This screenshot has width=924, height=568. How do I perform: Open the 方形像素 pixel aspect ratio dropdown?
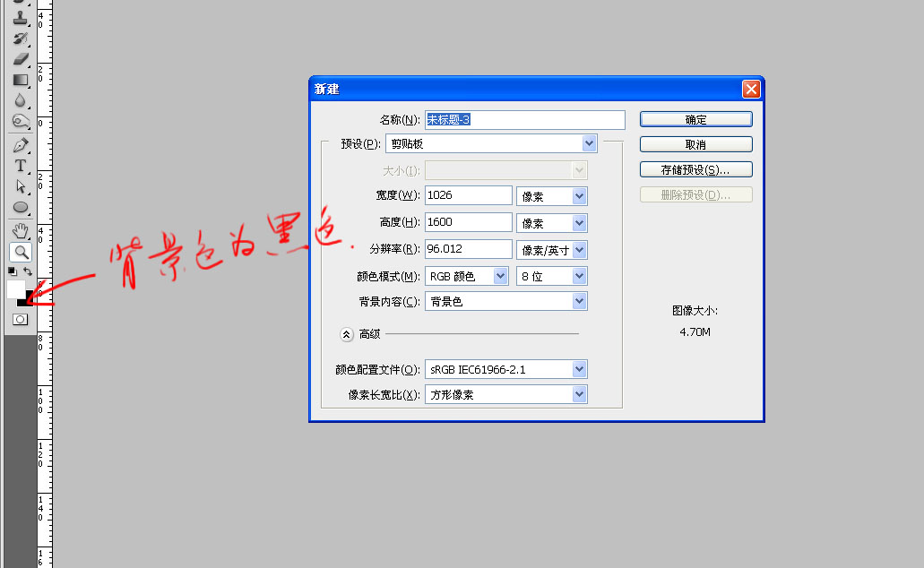506,394
